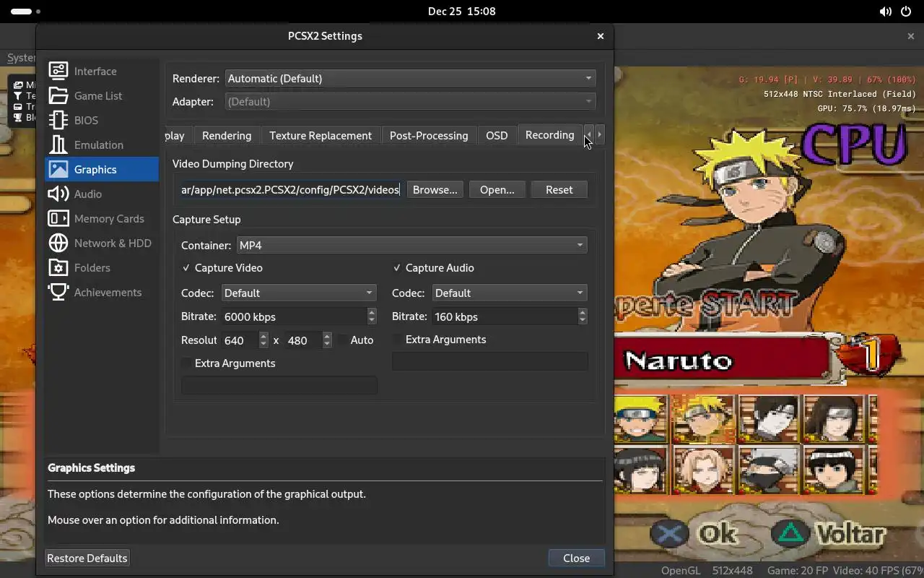Adjust the audio bitrate 160 kbps stepper
Viewport: 924px width, 578px height.
583,316
